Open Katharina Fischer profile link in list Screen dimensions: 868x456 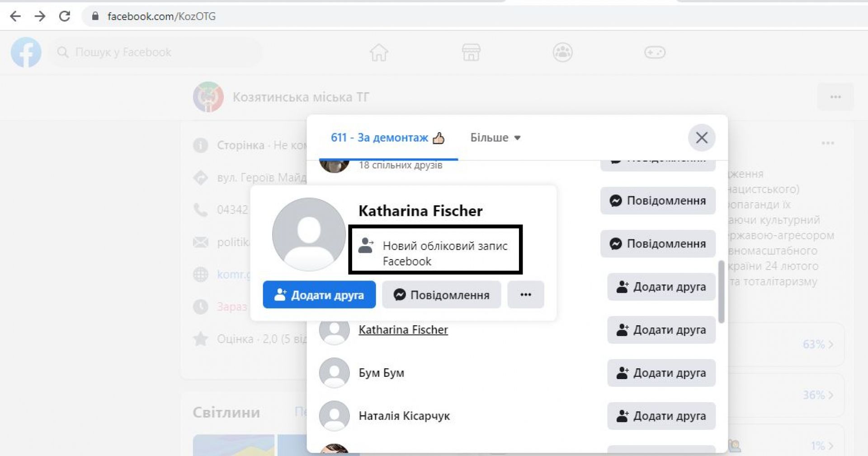pyautogui.click(x=403, y=330)
